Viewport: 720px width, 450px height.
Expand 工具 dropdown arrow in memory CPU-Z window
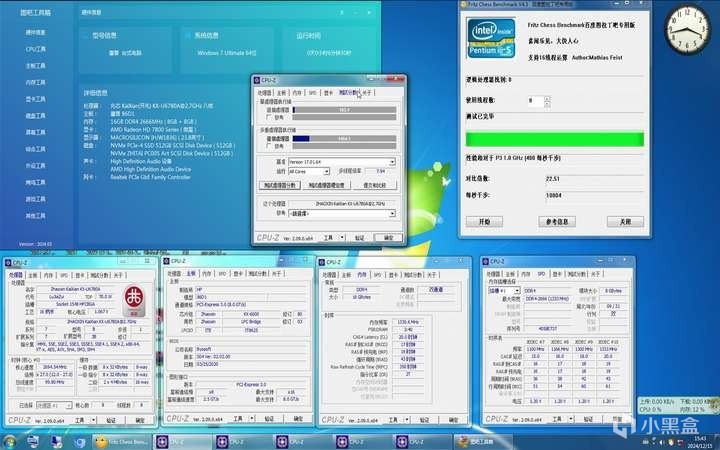(407, 420)
